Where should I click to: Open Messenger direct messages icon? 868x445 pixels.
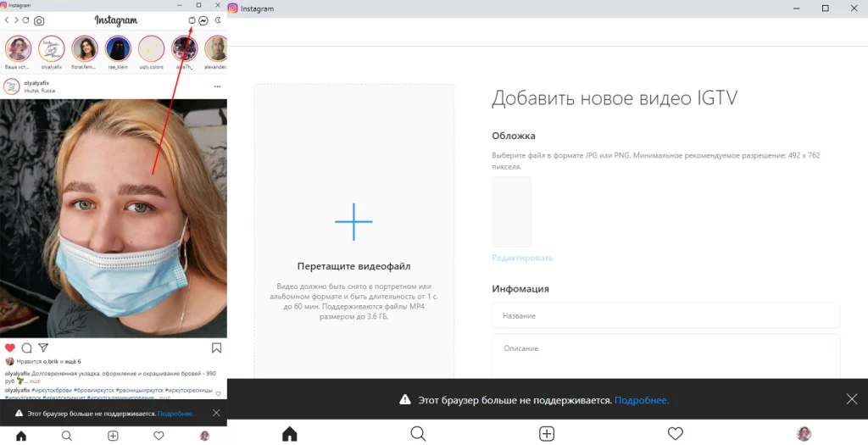click(x=203, y=20)
